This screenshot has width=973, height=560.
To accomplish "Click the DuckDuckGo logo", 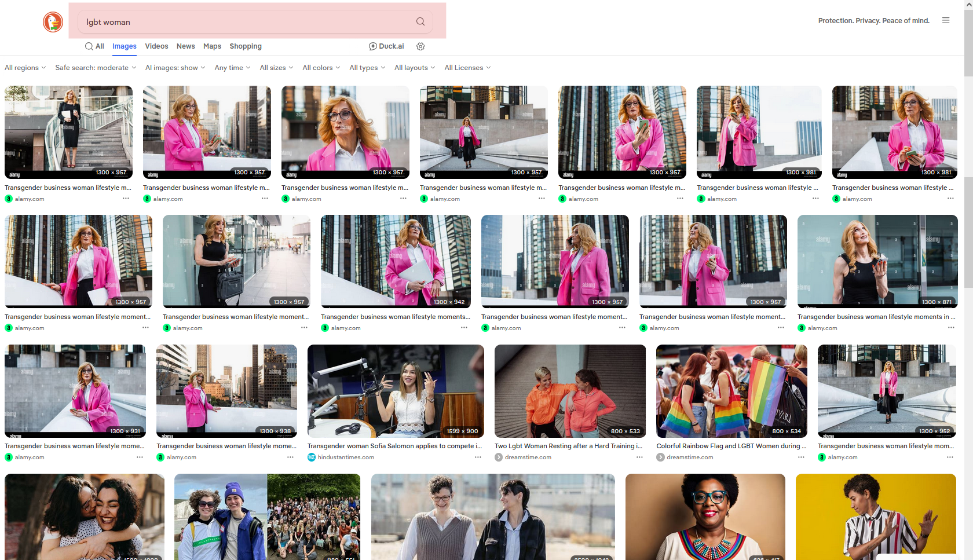I will pos(53,22).
